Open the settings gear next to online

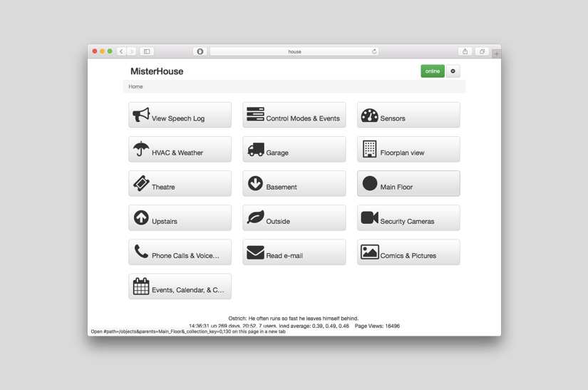point(453,71)
